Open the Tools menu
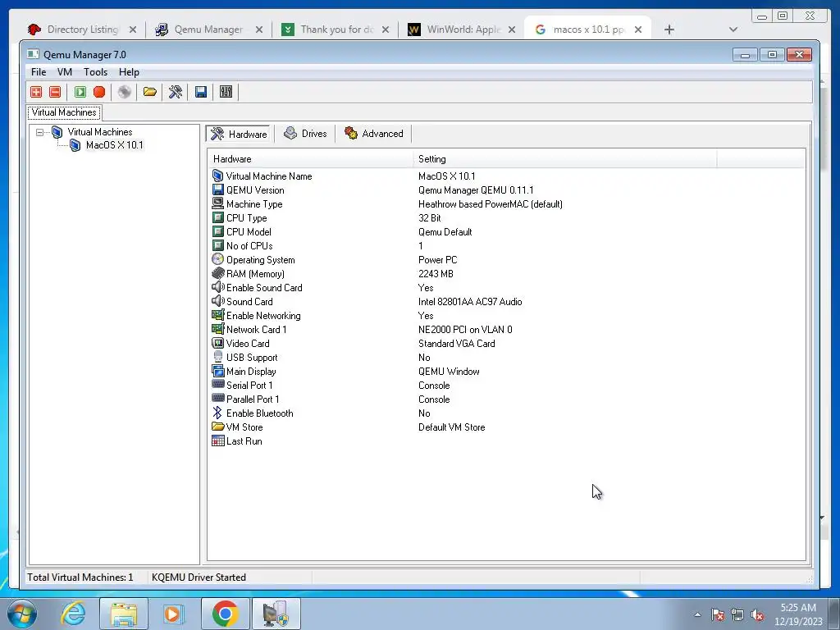The width and height of the screenshot is (840, 630). click(95, 72)
